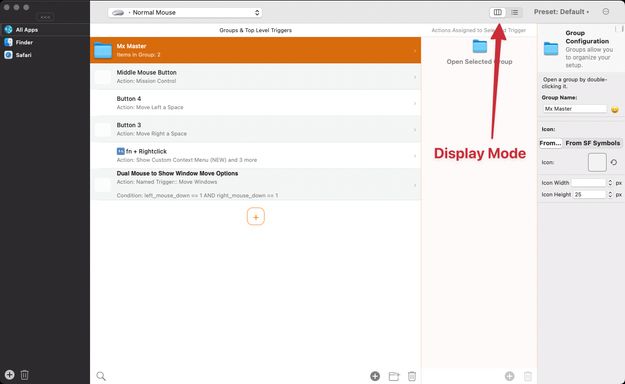Select the Button 3 trigger
Screen dimensions: 625x384
tap(256, 129)
